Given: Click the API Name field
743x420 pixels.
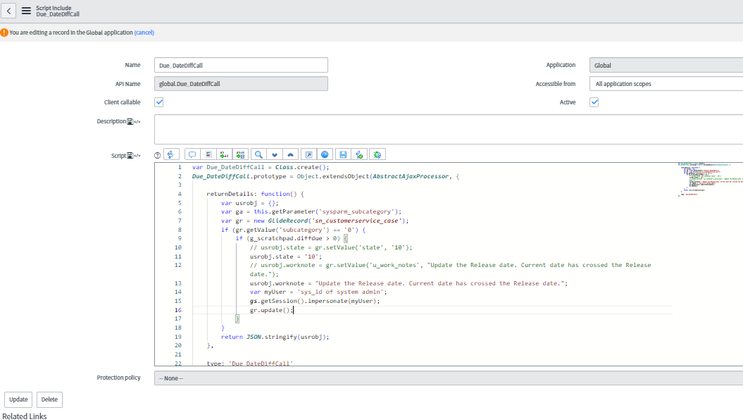Looking at the screenshot, I should (x=241, y=83).
